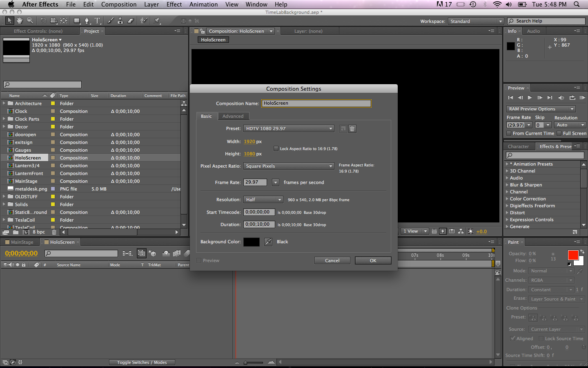Screen dimensions: 588x368
Task: Click the red foreground paint color swatch
Action: tap(573, 255)
